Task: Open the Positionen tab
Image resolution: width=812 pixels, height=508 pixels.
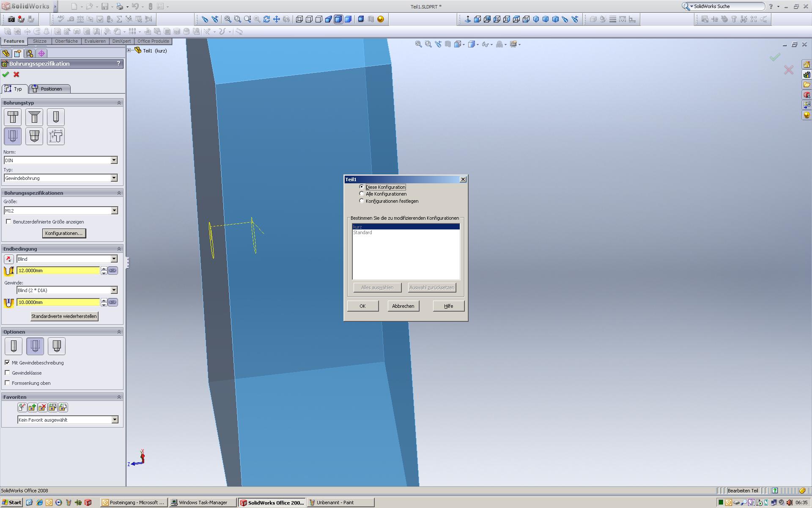Action: (49, 89)
